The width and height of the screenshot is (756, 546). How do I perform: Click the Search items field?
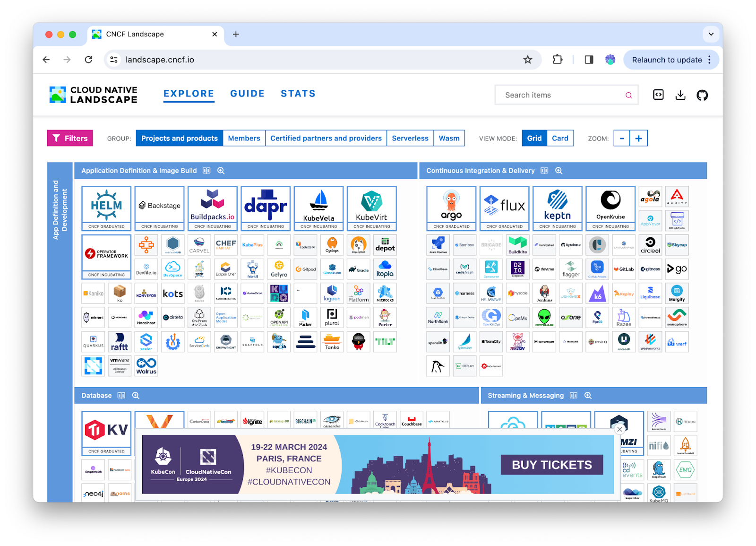pos(566,95)
